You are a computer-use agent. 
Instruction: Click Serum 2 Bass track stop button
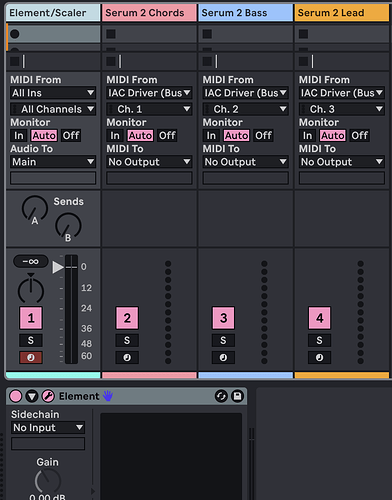(207, 61)
